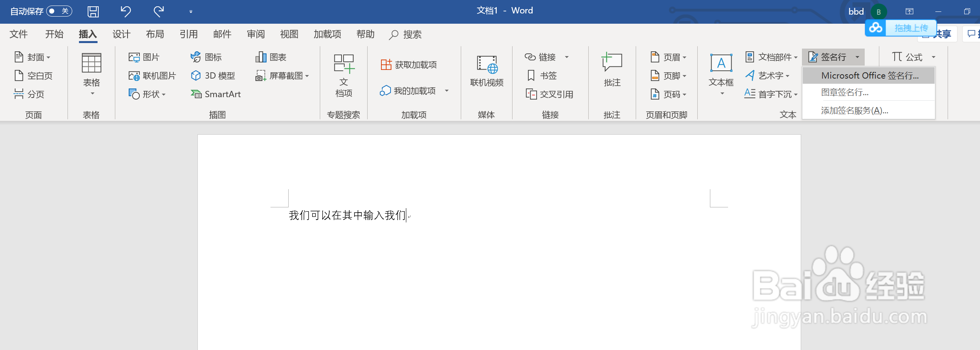Click the 文档项 search icon
This screenshot has width=980, height=350.
pos(344,76)
